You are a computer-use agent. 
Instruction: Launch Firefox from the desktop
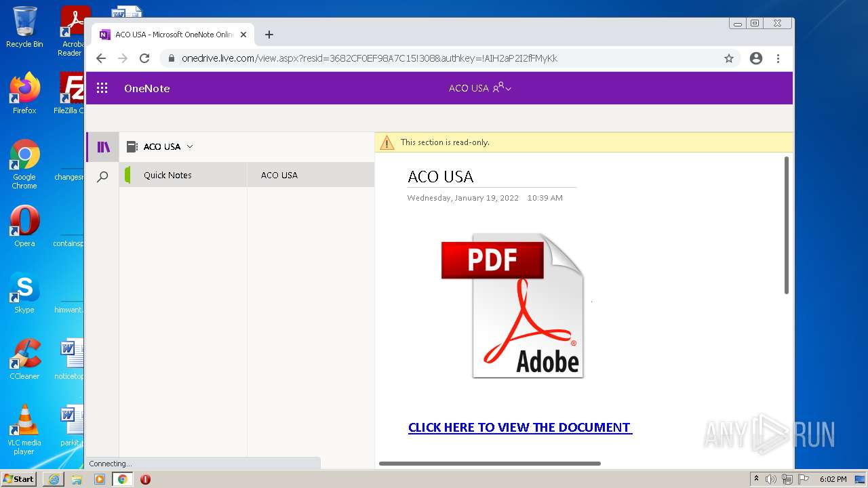pos(24,94)
